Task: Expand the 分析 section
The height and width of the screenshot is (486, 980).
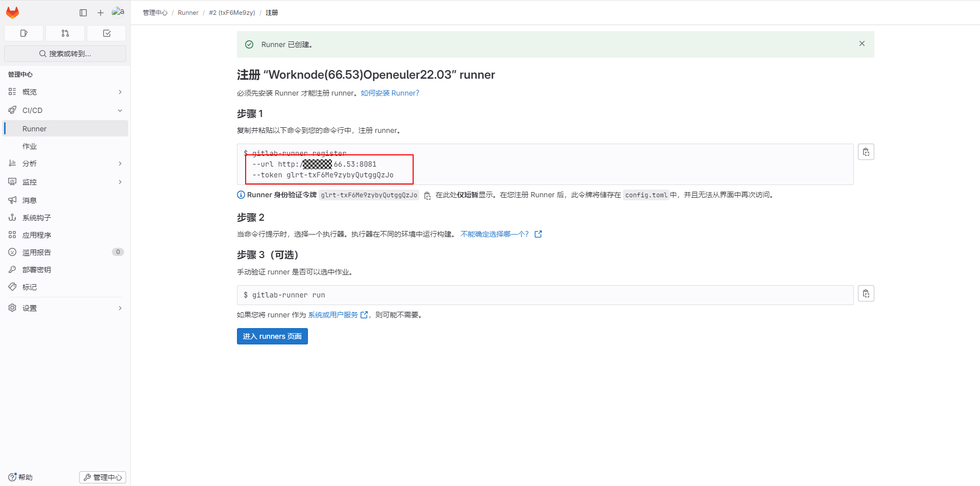Action: [x=65, y=164]
